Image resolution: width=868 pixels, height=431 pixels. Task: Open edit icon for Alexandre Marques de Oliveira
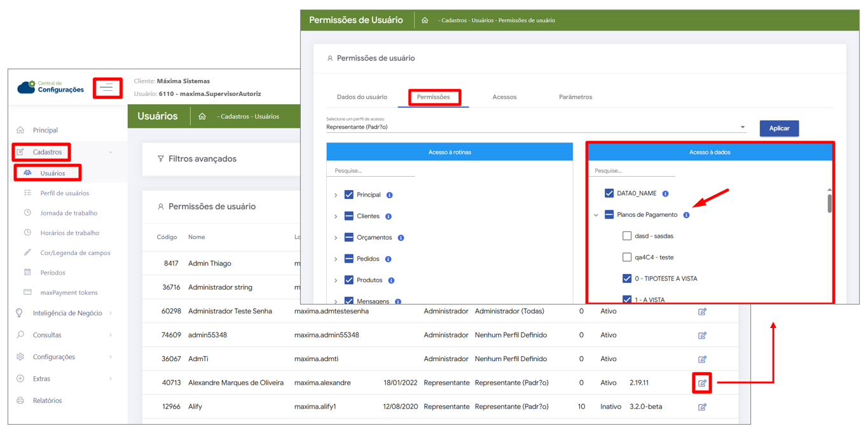(x=702, y=383)
